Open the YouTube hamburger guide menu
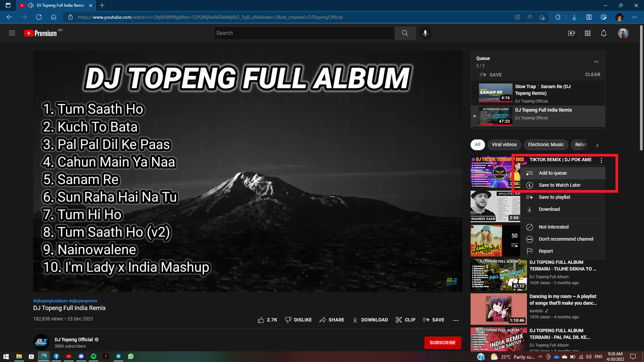 click(x=12, y=33)
